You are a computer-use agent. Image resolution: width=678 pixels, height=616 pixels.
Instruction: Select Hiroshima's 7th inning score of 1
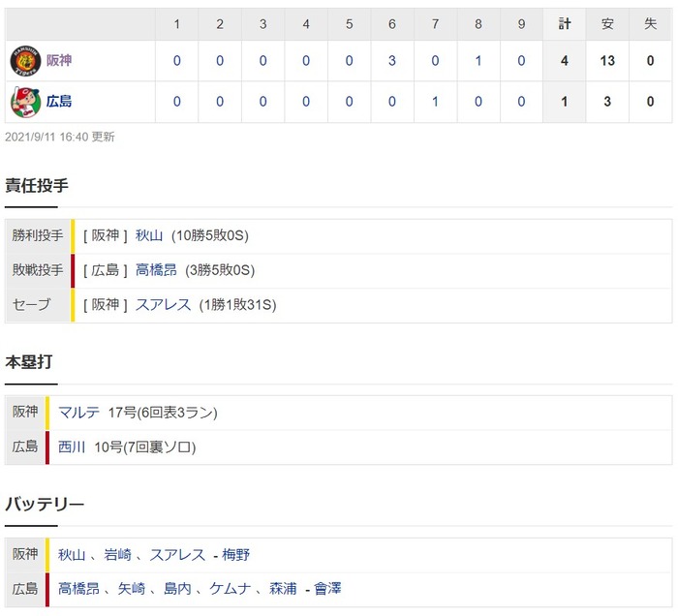[435, 102]
